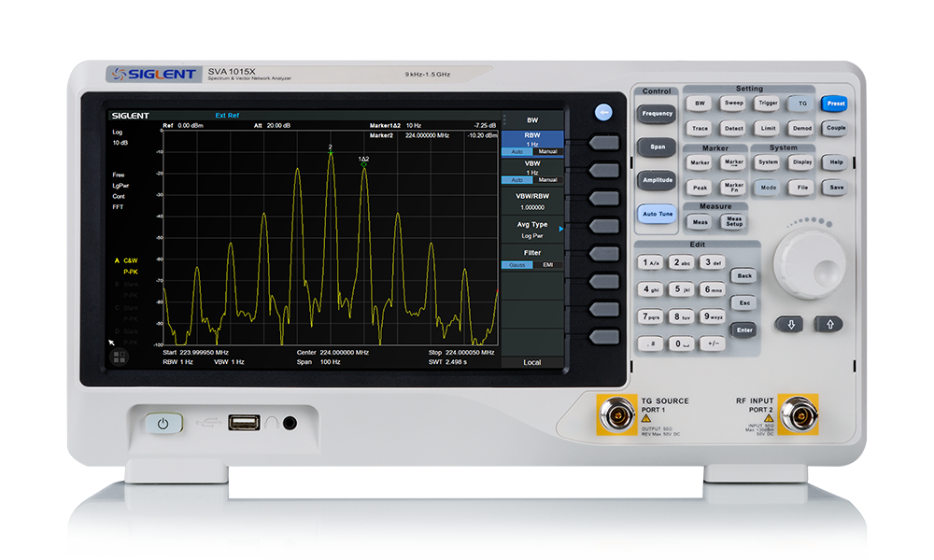Select the VBW/RBW ratio menu item
Screen dimensions: 934x560
(x=532, y=202)
